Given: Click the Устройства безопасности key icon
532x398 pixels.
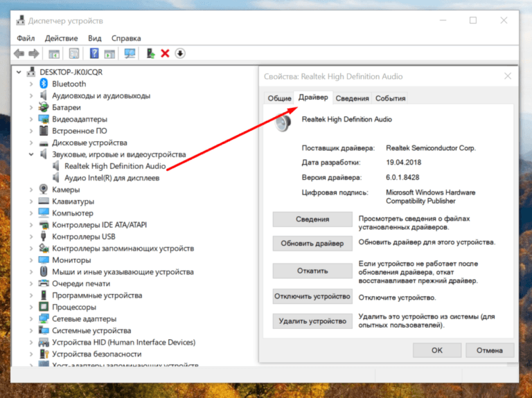Looking at the screenshot, I should pos(44,354).
